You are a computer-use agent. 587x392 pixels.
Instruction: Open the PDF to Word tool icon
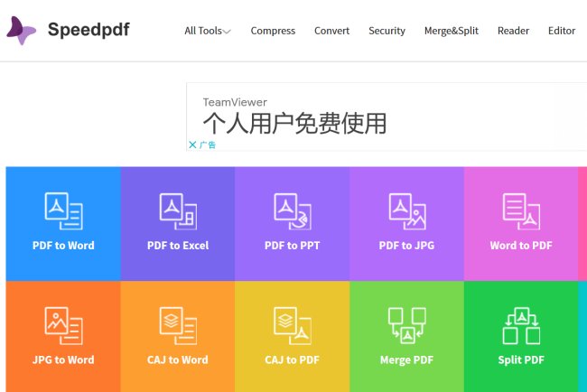[63, 211]
